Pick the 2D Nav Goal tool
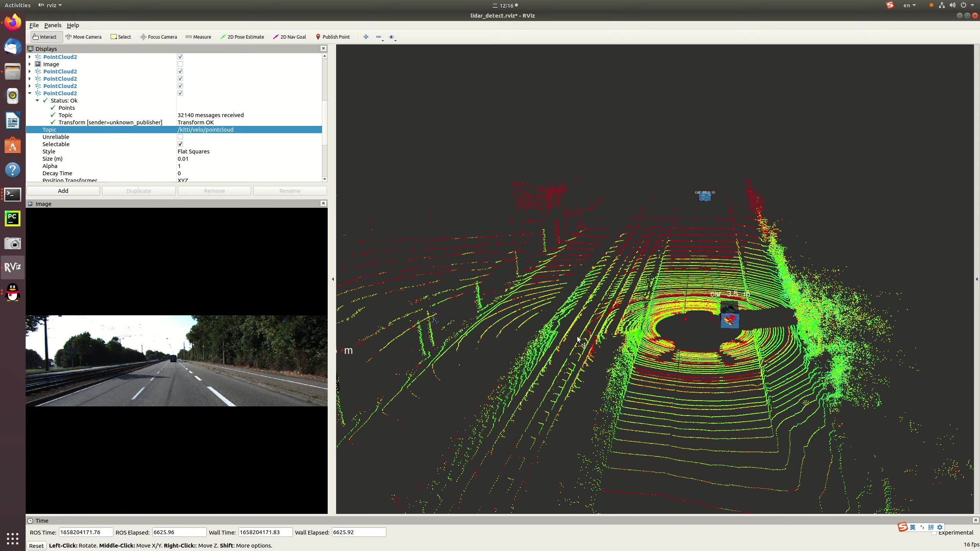980x551 pixels. 289,37
